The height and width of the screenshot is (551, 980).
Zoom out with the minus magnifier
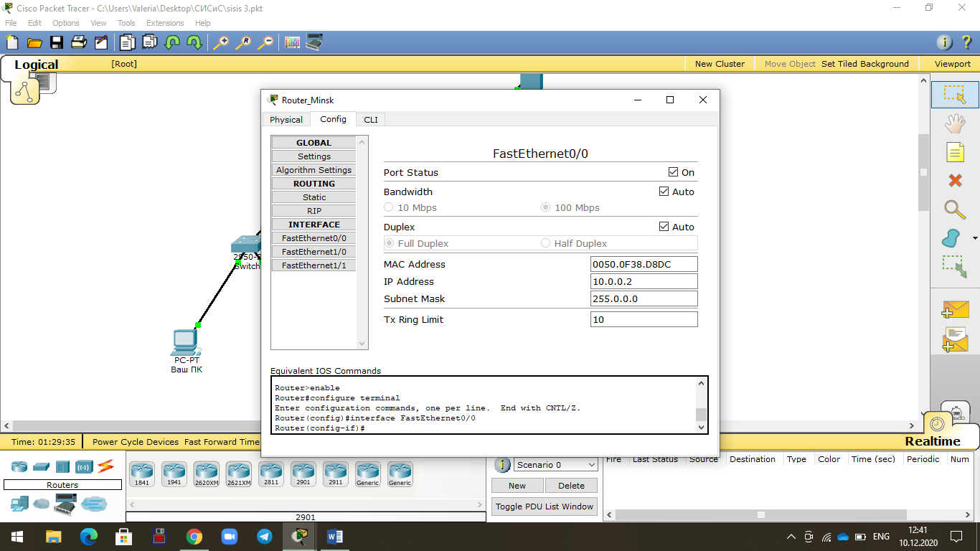(265, 42)
